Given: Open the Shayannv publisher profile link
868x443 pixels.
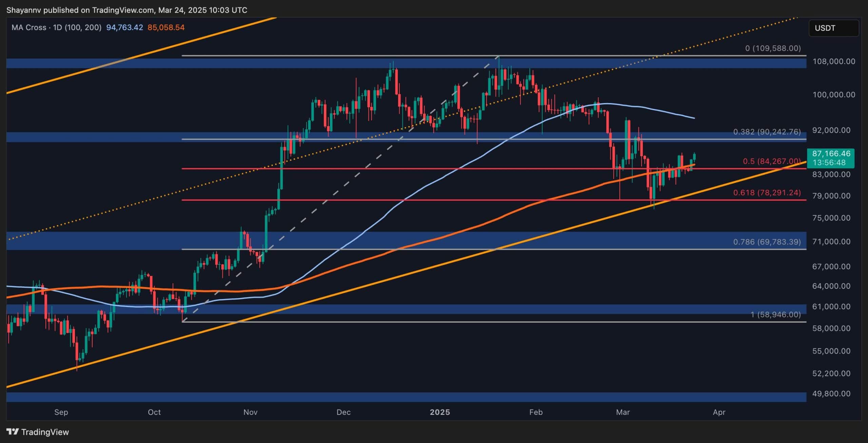Looking at the screenshot, I should click(x=24, y=10).
